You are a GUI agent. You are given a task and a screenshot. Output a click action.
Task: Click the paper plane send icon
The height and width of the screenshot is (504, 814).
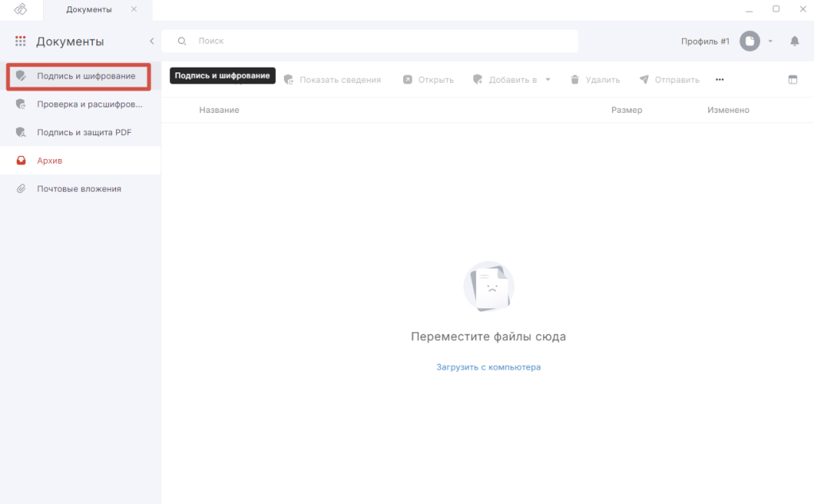click(x=644, y=79)
